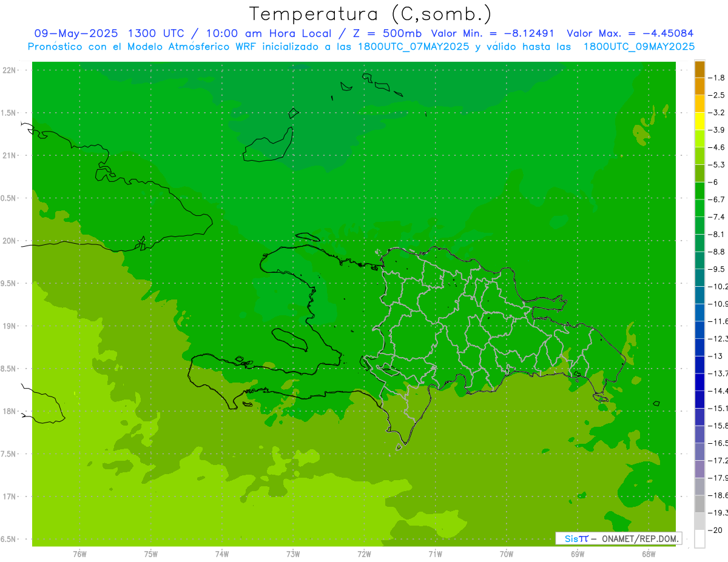Click Great Inagua island outline near 21N

[268, 144]
